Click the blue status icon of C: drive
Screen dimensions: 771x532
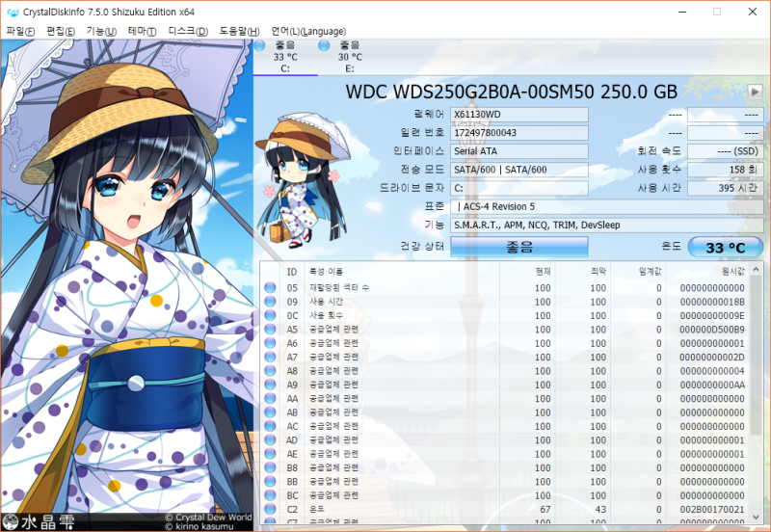pos(259,45)
